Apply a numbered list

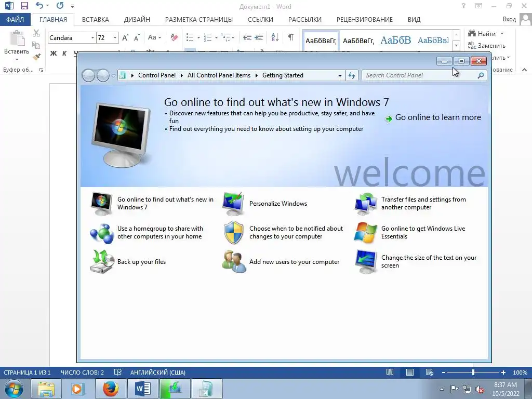point(208,37)
